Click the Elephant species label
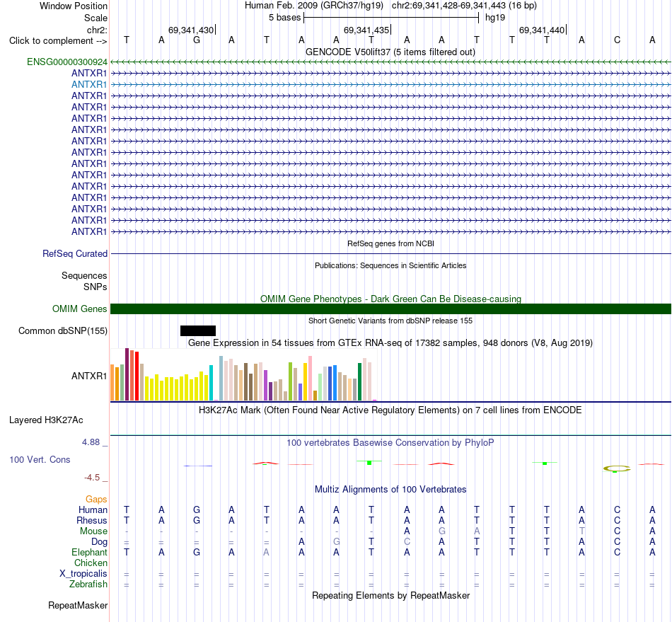This screenshot has height=622, width=672. 90,552
